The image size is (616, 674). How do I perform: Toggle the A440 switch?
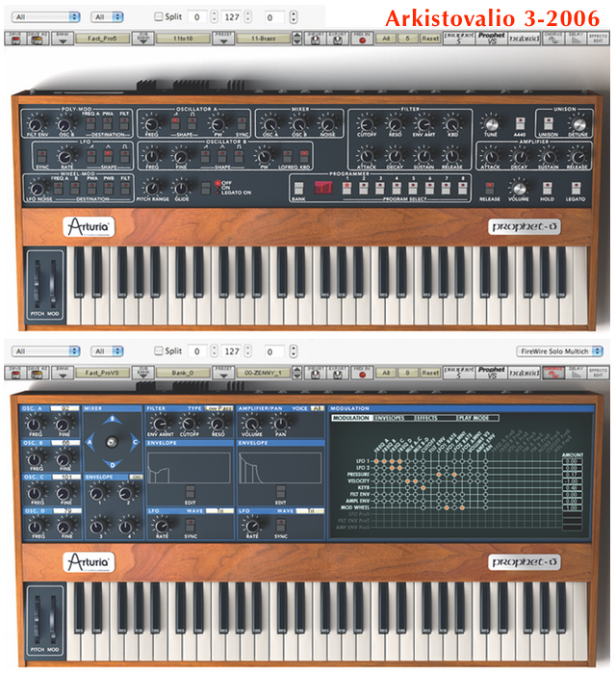point(520,124)
